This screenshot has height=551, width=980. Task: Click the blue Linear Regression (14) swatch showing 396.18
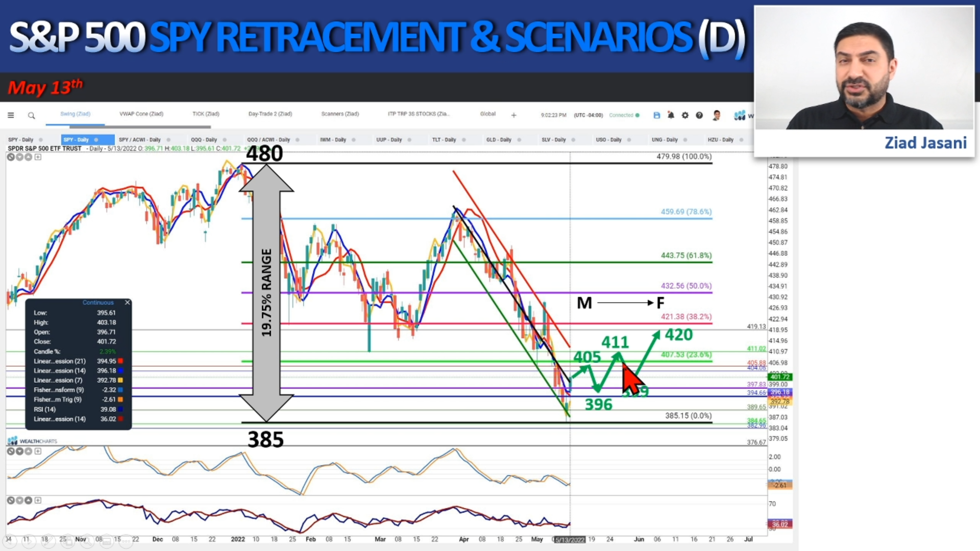120,371
